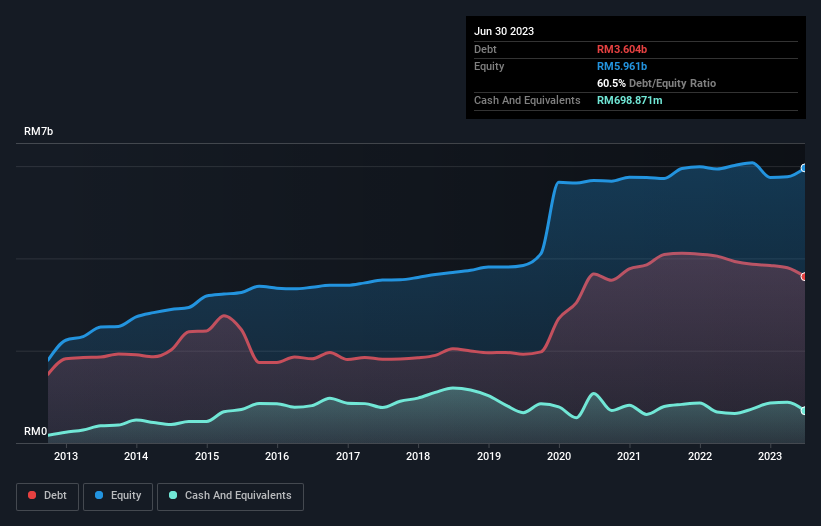Click the 2015 x-axis label
The width and height of the screenshot is (821, 526).
207,456
